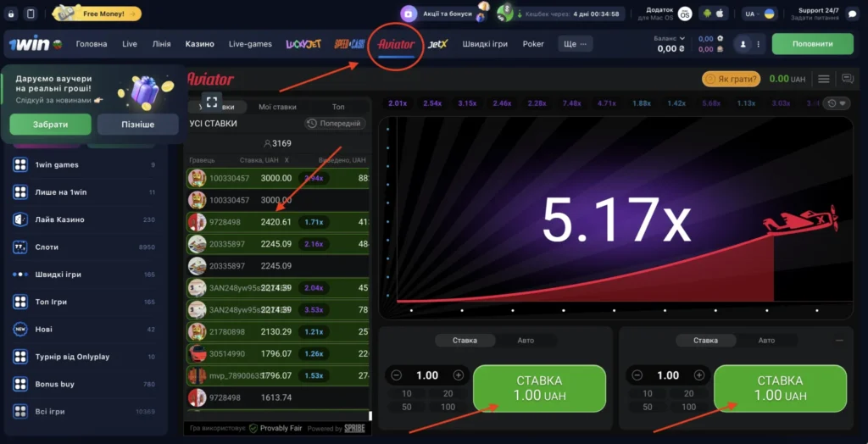Open the chat bubble icon in Aviator header
Viewport: 868px width, 444px height.
(847, 79)
